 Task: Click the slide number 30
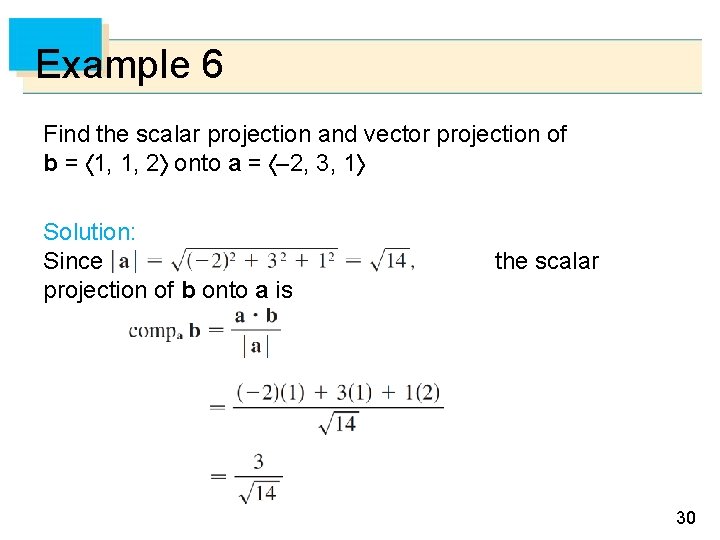(685, 517)
